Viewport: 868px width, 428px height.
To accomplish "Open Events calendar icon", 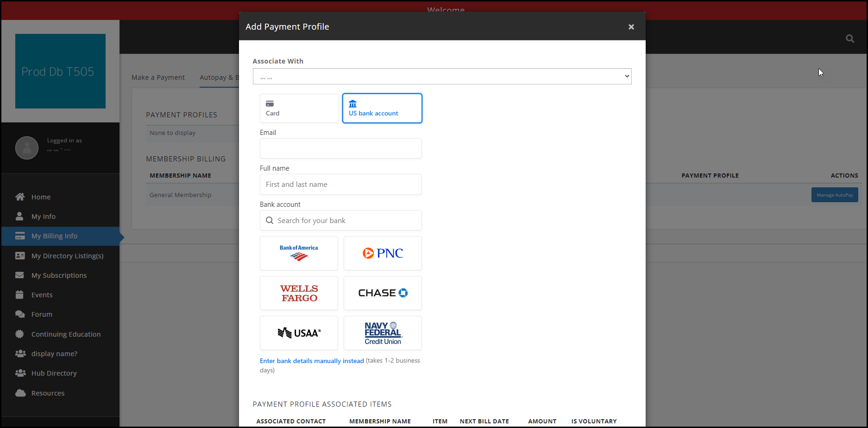I will (19, 294).
